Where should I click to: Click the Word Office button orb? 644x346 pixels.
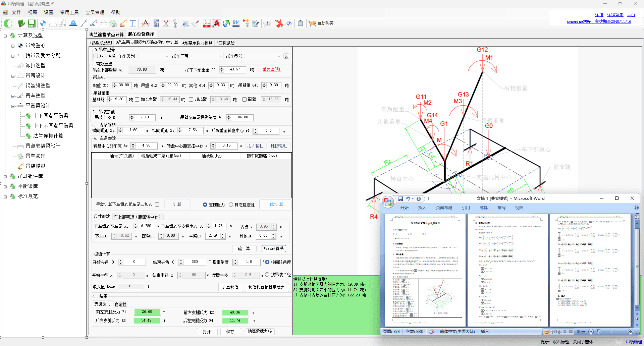click(388, 202)
